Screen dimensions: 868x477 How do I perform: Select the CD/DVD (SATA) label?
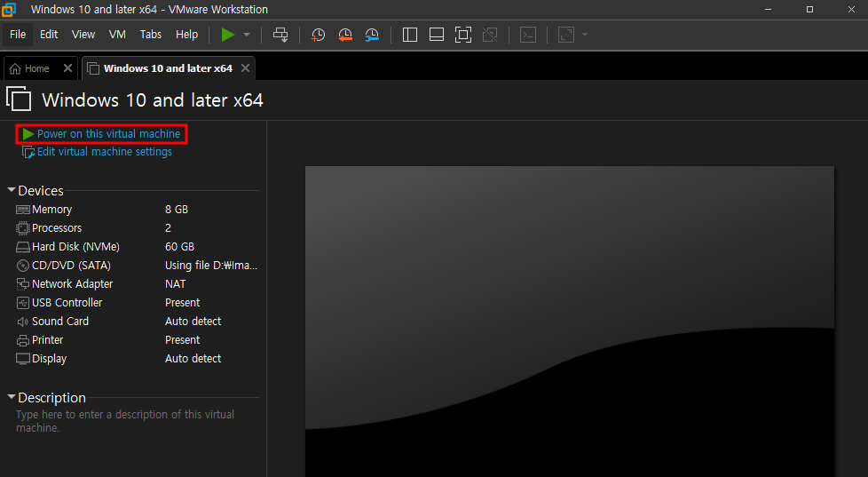pyautogui.click(x=71, y=266)
